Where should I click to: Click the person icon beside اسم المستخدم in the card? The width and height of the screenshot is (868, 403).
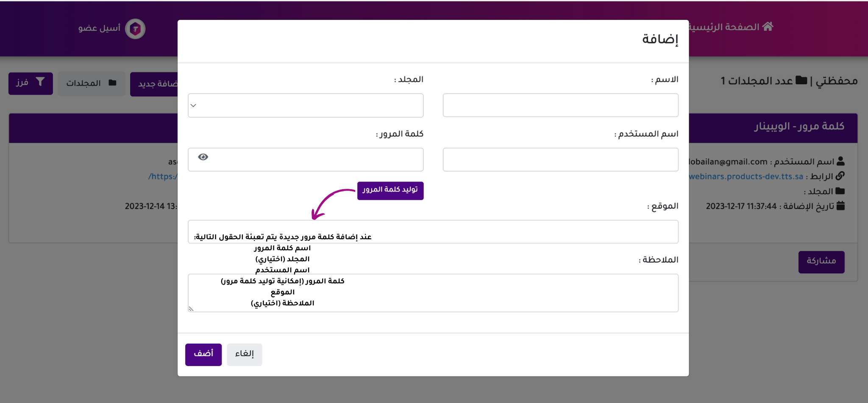841,161
